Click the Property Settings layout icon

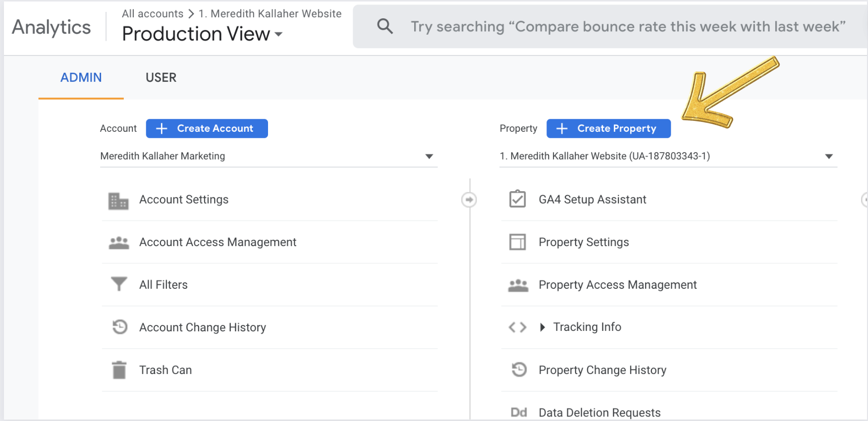point(518,242)
